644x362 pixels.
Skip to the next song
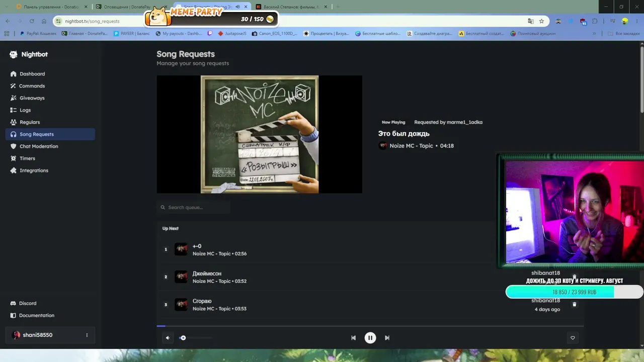tap(387, 338)
